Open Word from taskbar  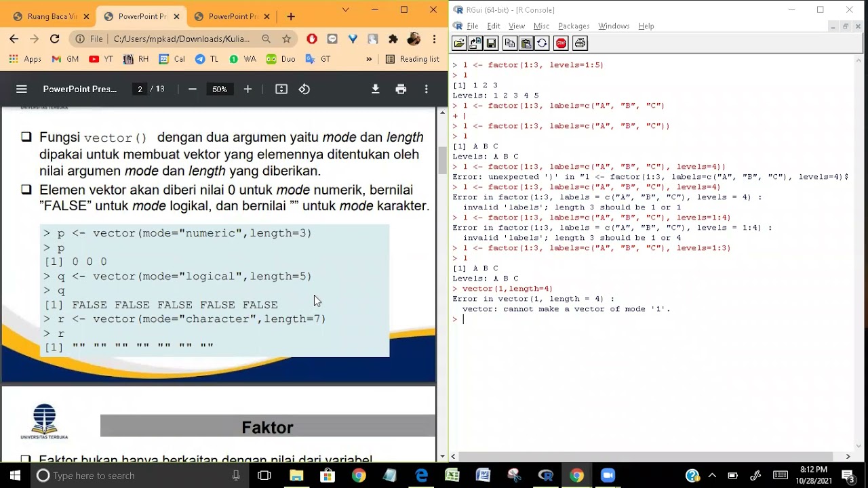coord(483,475)
